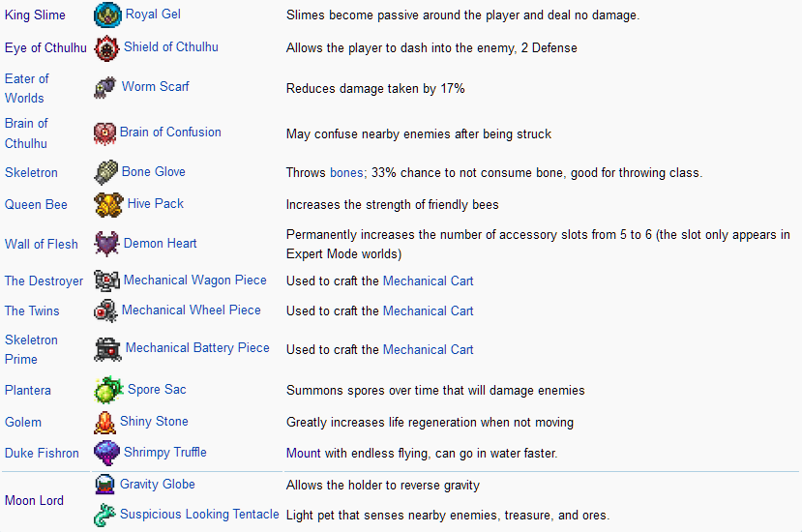Click the Gravity Globe item icon
Screen dimensions: 802x532
[x=104, y=485]
